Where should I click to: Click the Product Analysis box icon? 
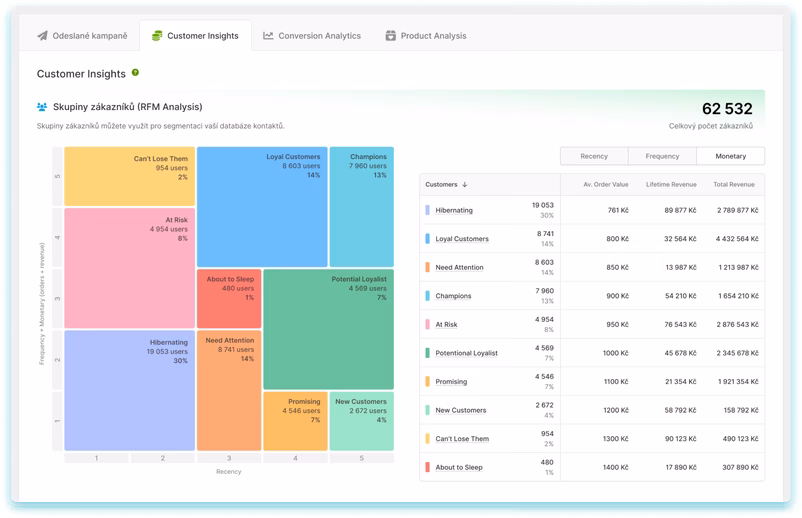390,36
